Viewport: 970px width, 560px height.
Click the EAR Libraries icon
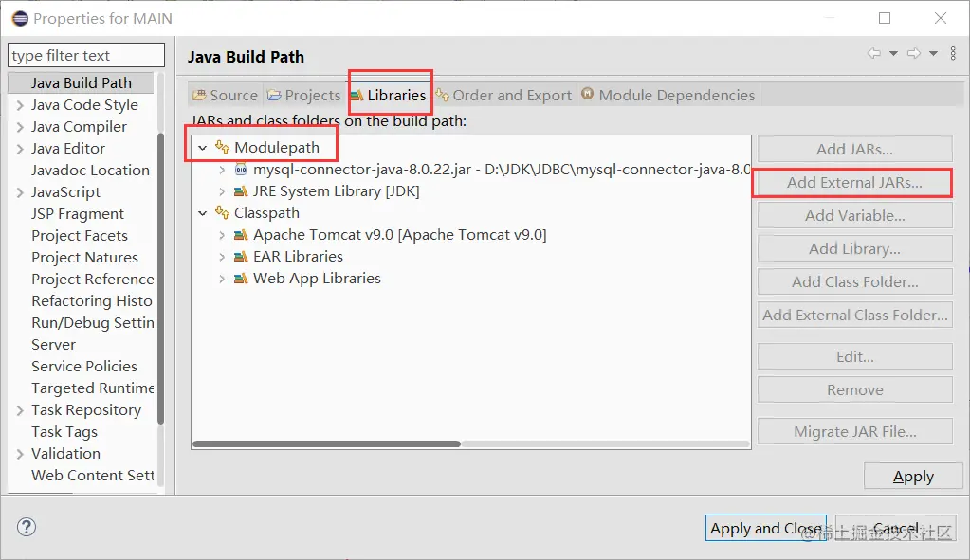pyautogui.click(x=242, y=257)
